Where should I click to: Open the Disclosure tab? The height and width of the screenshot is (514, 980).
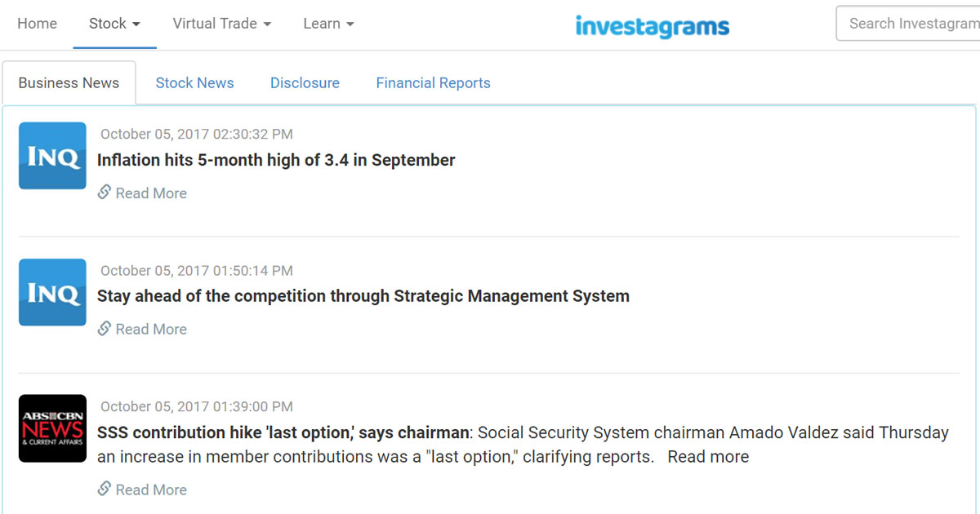305,83
